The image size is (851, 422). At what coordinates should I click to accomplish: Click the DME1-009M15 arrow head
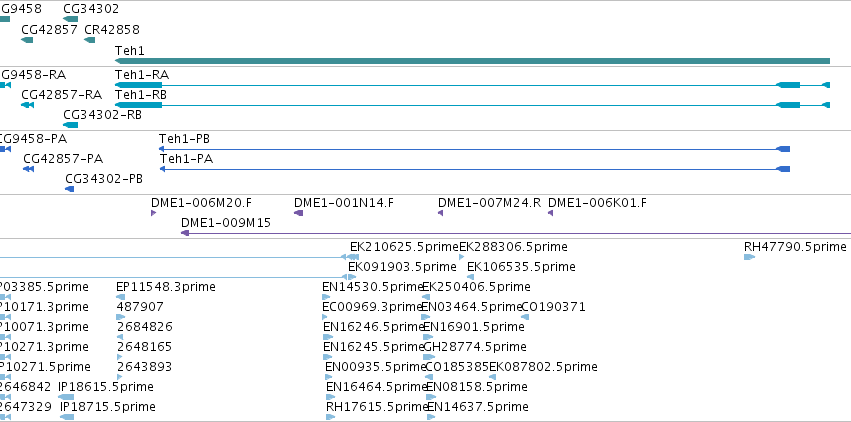pyautogui.click(x=185, y=233)
